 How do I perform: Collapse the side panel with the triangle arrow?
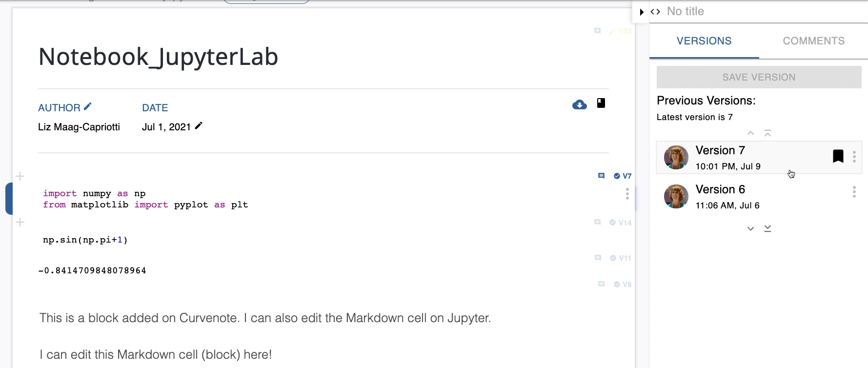pos(642,12)
